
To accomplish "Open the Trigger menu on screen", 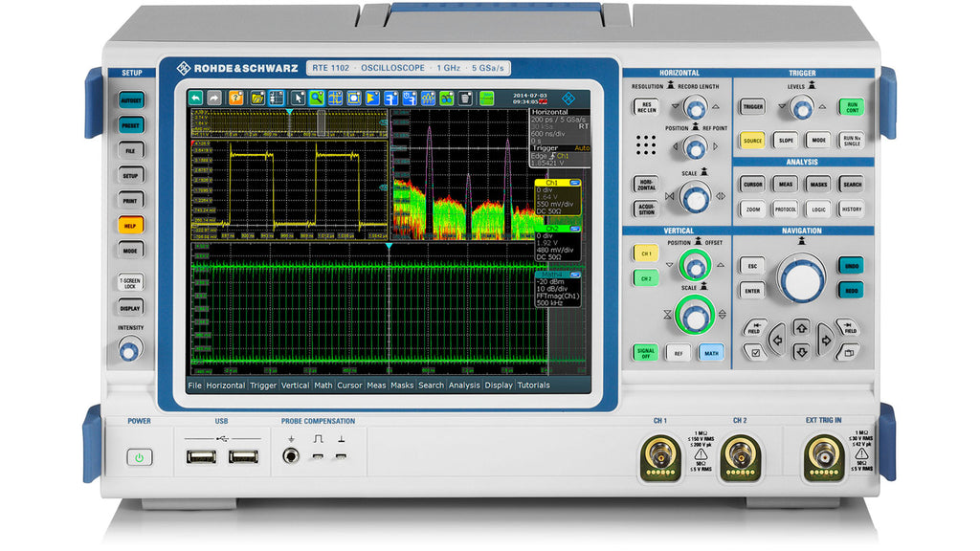I will point(263,386).
